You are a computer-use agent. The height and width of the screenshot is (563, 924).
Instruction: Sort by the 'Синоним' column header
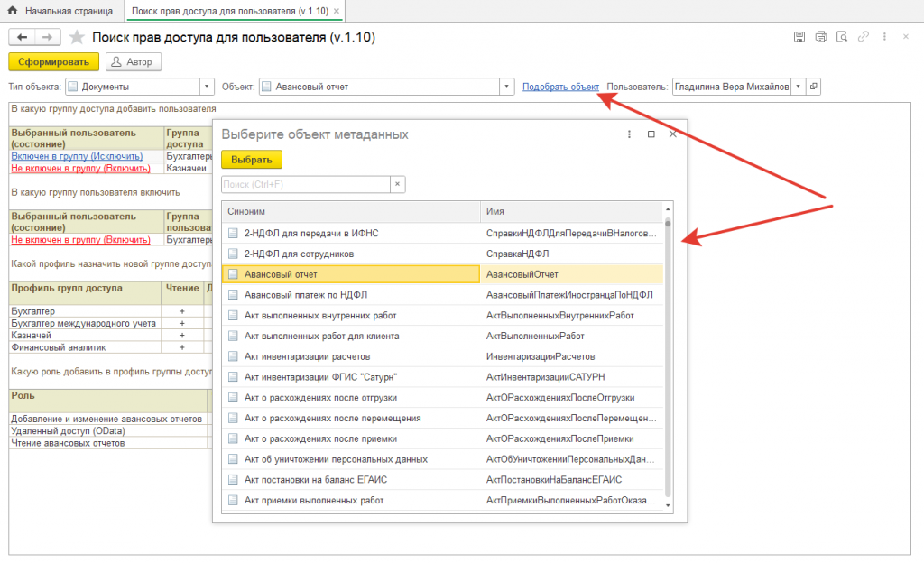click(351, 211)
